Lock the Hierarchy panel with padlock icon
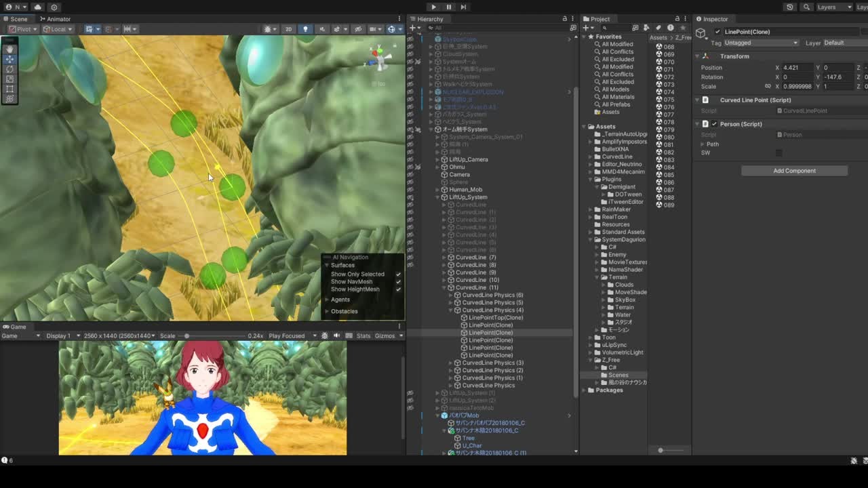Viewport: 868px width, 488px height. pos(564,19)
